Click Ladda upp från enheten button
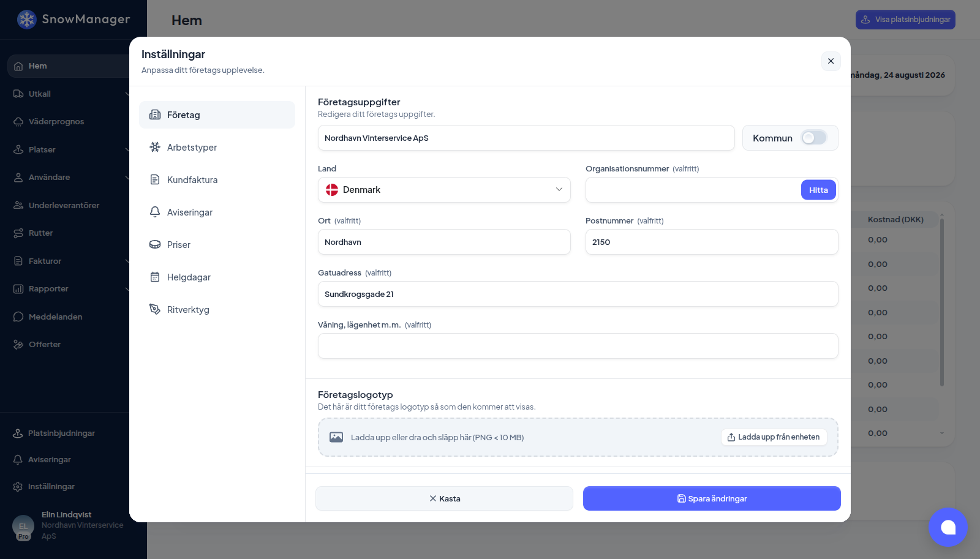 (774, 437)
